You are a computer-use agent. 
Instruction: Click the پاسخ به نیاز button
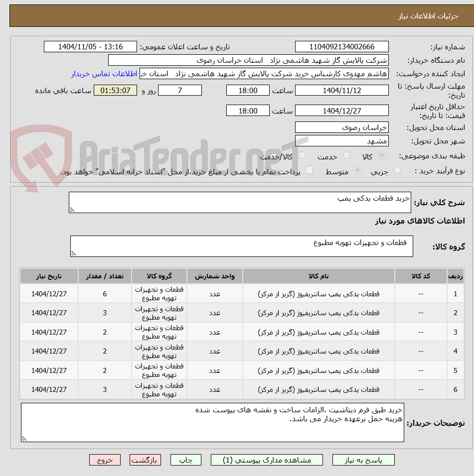point(363,460)
